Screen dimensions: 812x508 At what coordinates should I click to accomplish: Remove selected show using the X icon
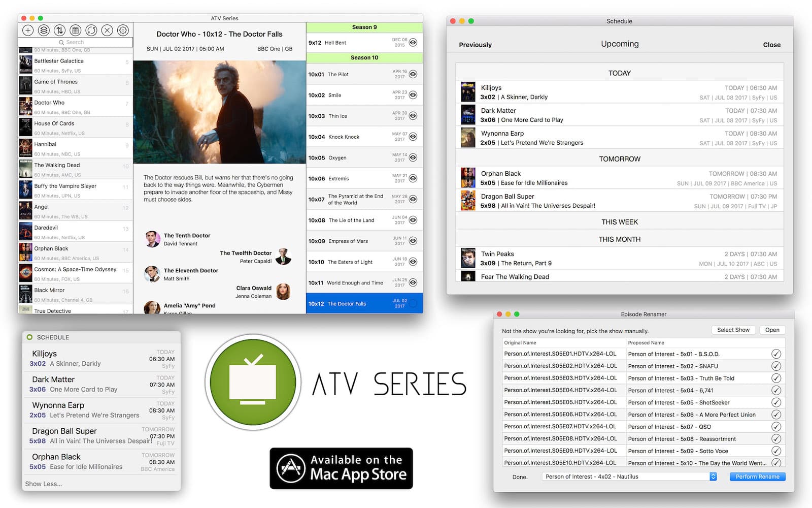pos(107,30)
